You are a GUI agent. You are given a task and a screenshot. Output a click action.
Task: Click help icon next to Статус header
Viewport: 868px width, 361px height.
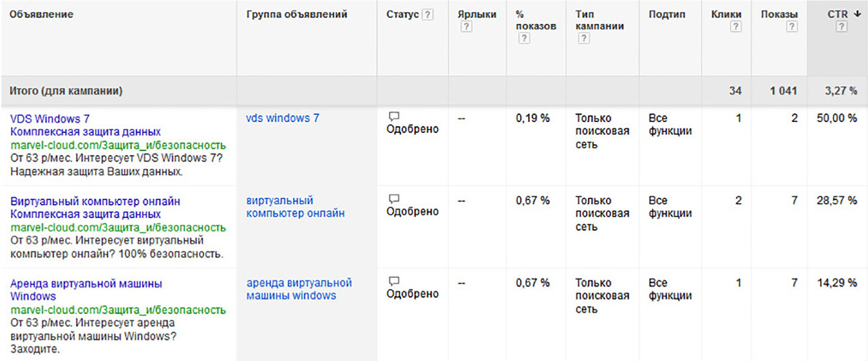(x=428, y=15)
